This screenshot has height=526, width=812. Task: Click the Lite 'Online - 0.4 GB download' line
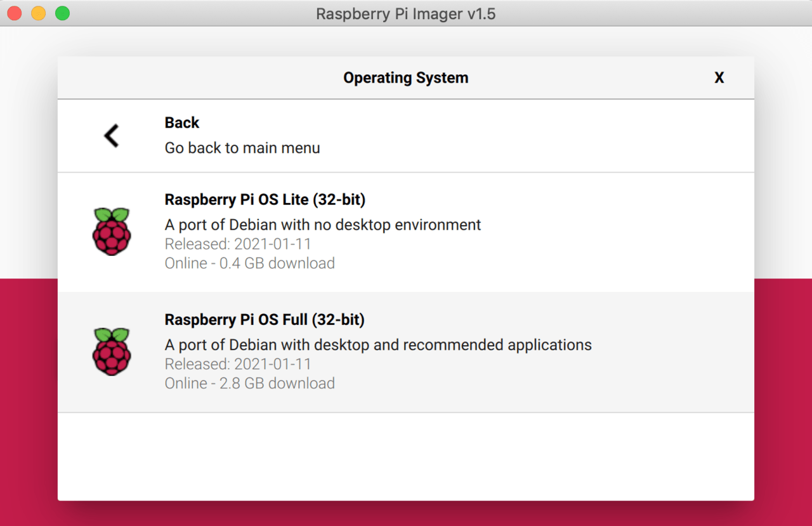pos(249,263)
